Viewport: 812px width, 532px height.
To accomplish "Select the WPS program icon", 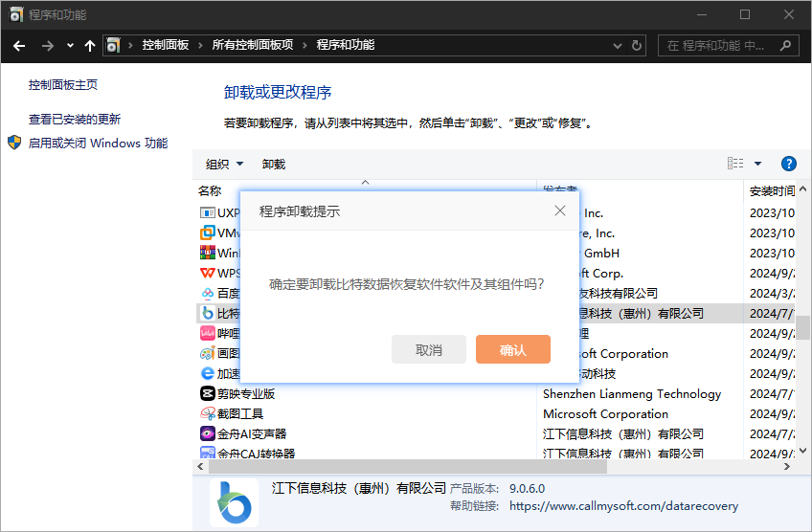I will point(207,273).
